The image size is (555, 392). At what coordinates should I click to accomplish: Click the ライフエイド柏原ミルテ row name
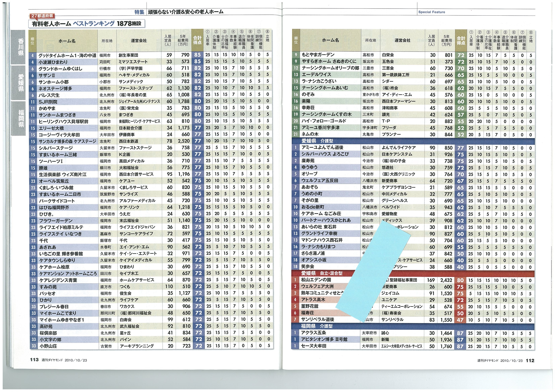pos(61,227)
